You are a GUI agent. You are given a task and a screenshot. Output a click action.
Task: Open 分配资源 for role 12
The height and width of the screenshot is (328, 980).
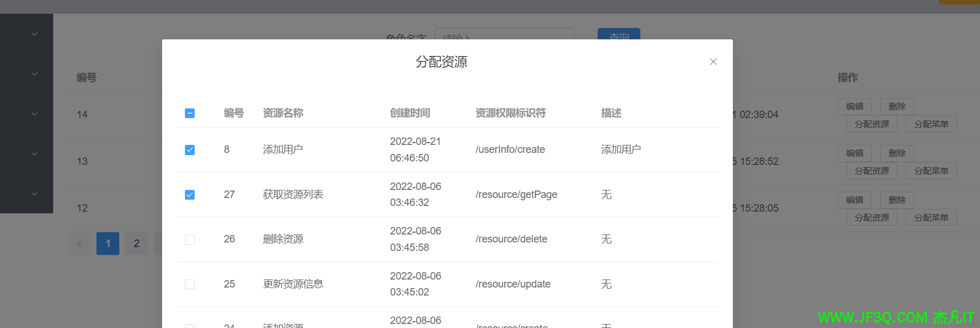872,217
